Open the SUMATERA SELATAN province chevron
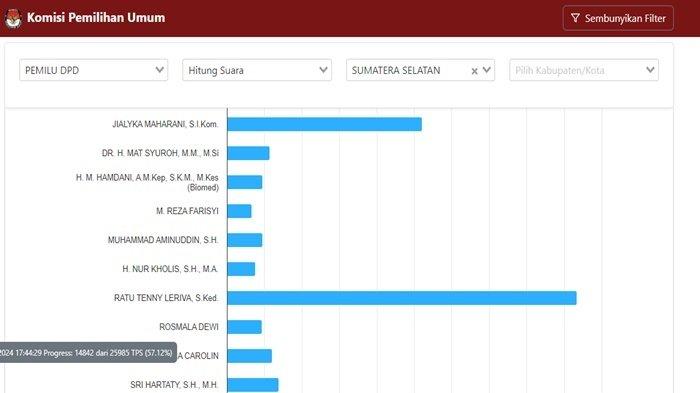Image resolution: width=700 pixels, height=393 pixels. coord(487,70)
